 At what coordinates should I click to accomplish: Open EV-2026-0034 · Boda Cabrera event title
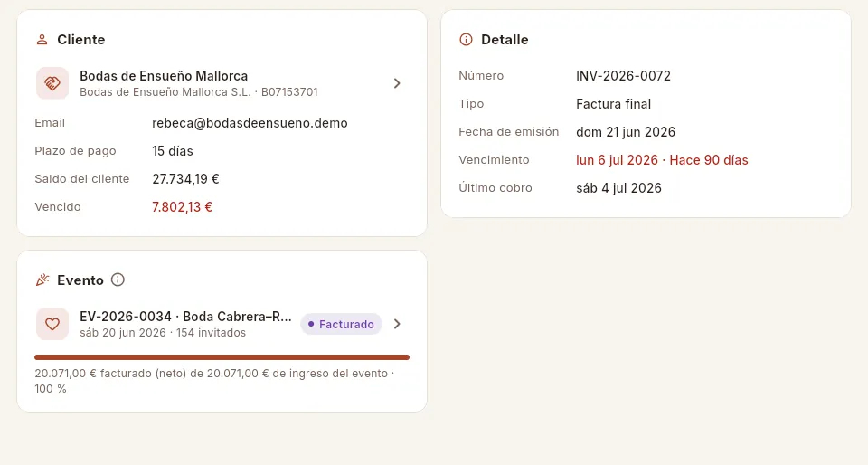(x=185, y=317)
